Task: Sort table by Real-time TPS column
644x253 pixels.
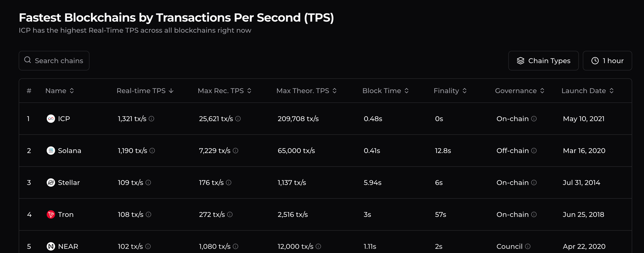Action: [145, 91]
